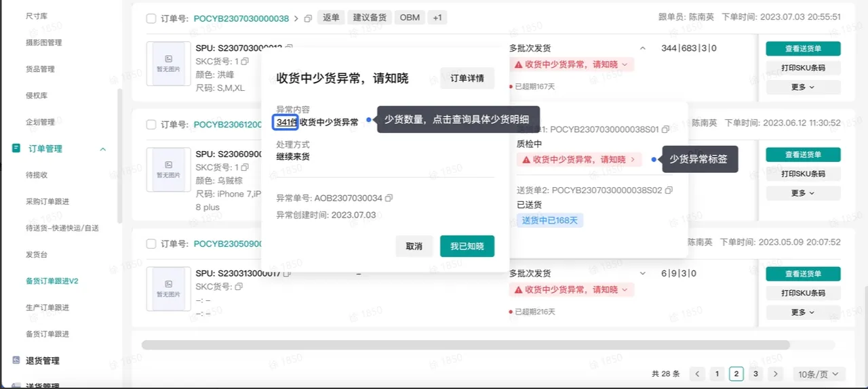Image resolution: width=868 pixels, height=389 pixels.
Task: Click 打印SKU条码 in the second order row
Action: [803, 173]
